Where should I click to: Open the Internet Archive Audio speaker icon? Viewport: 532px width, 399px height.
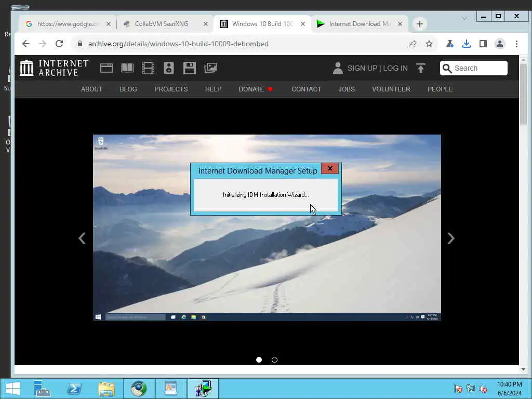coord(169,68)
